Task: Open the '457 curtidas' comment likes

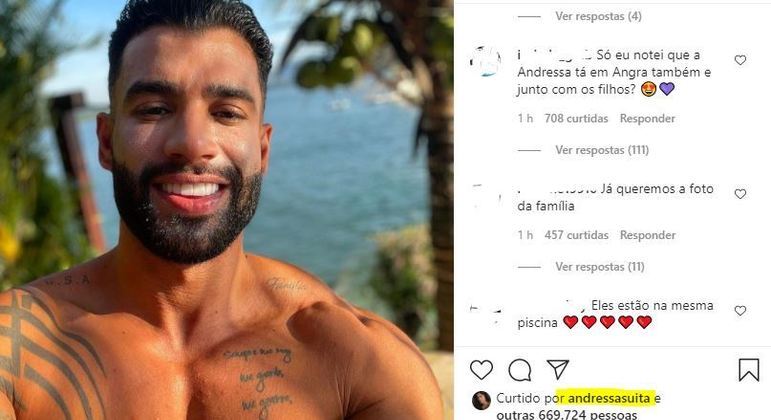Action: coord(576,235)
